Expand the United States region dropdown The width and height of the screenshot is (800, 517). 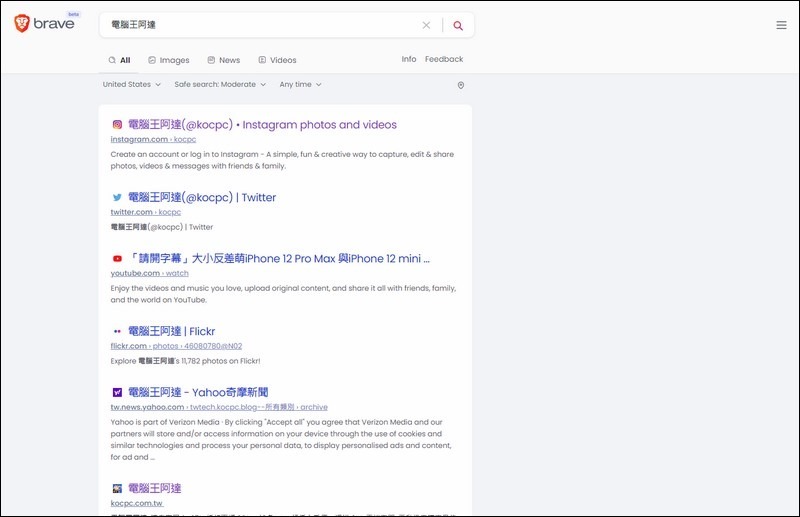pos(131,85)
